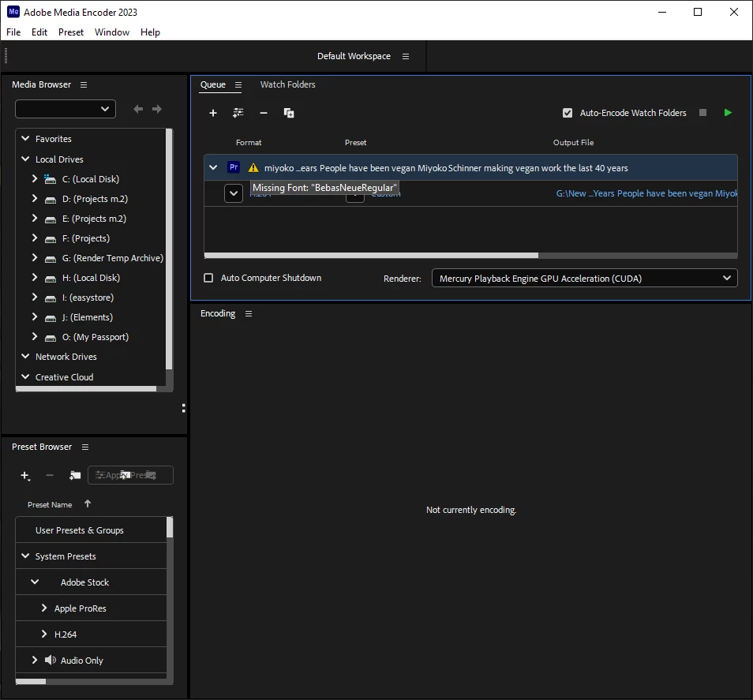Viewport: 753px width, 700px height.
Task: Click the Audio Only speaker icon
Action: 51,661
